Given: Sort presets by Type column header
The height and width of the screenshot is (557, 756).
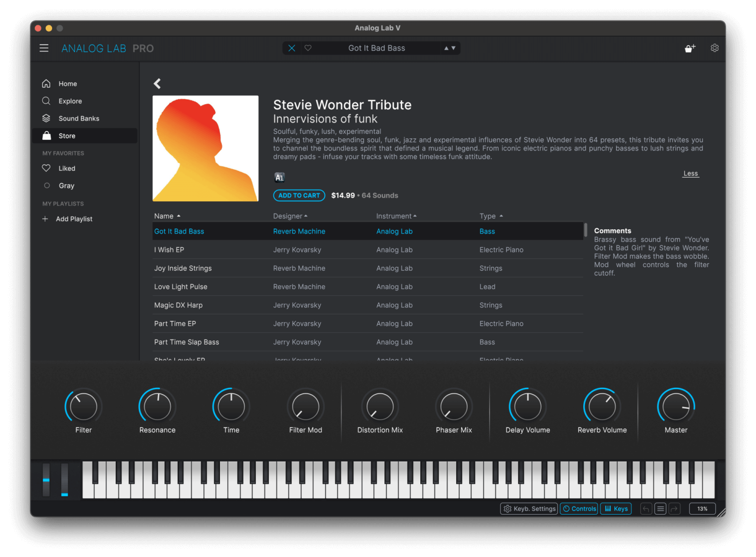Looking at the screenshot, I should point(491,216).
